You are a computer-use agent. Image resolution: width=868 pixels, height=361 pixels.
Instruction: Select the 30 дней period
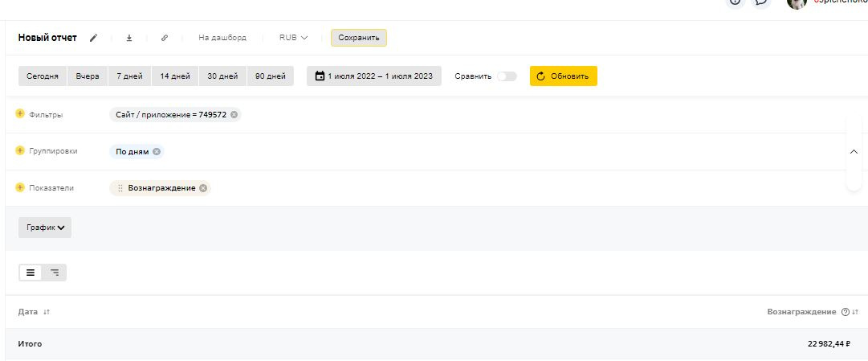click(222, 76)
